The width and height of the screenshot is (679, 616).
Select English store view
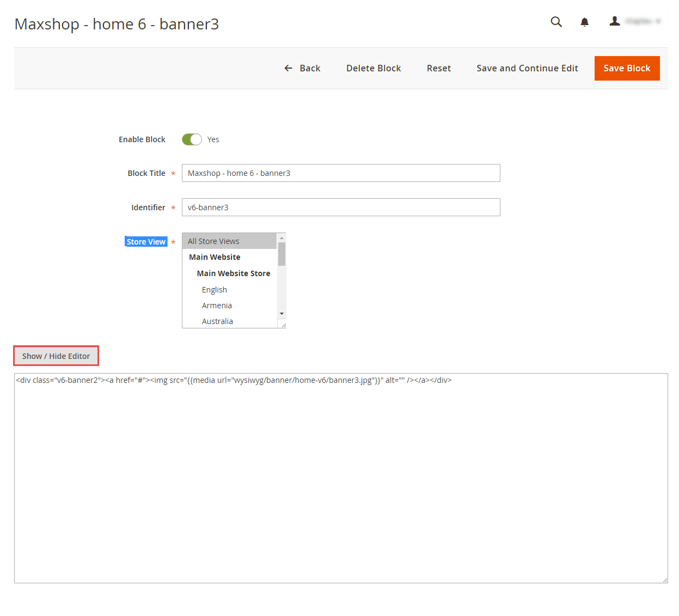pos(229,290)
